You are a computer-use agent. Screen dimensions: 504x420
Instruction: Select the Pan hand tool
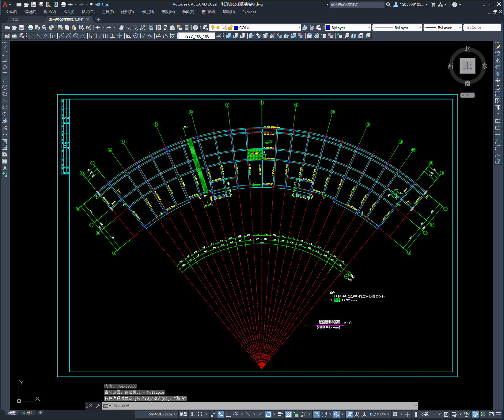pyautogui.click(x=121, y=28)
